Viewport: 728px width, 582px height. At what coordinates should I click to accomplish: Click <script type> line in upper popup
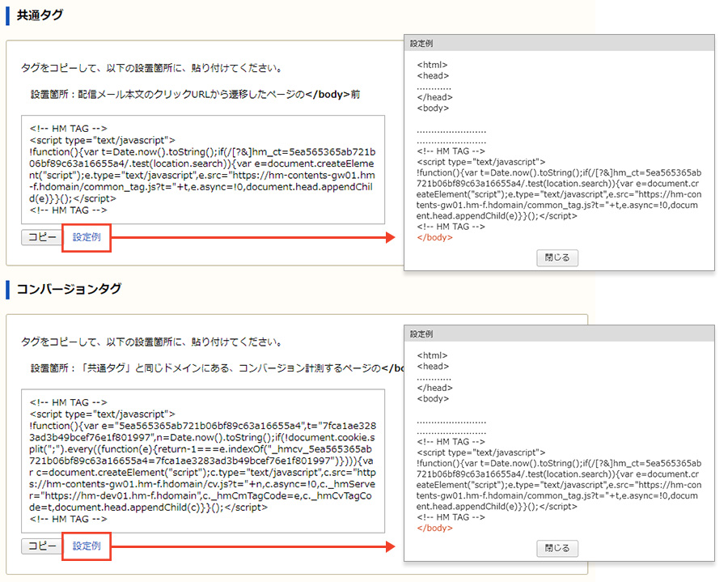point(481,162)
